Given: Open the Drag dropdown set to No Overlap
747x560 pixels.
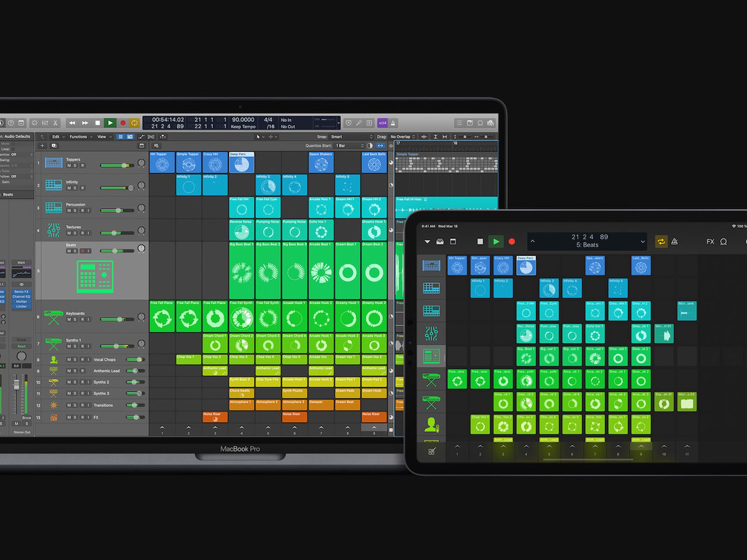Looking at the screenshot, I should coord(402,137).
